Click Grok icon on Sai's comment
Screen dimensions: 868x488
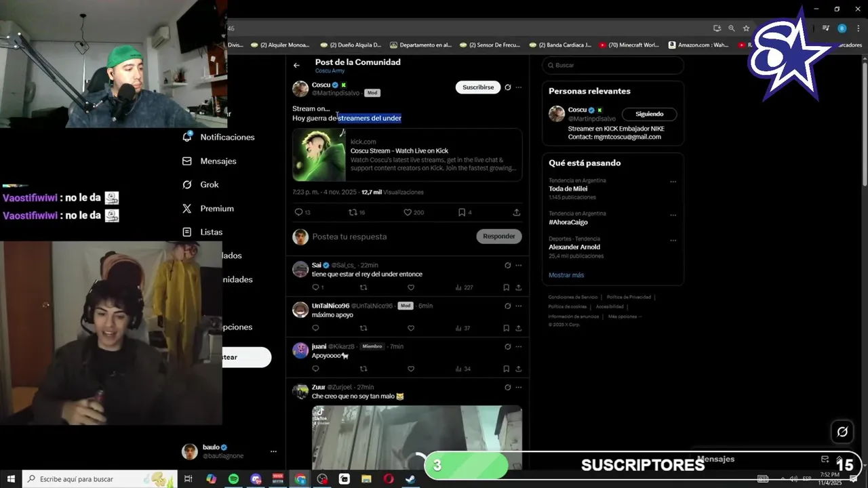point(507,265)
